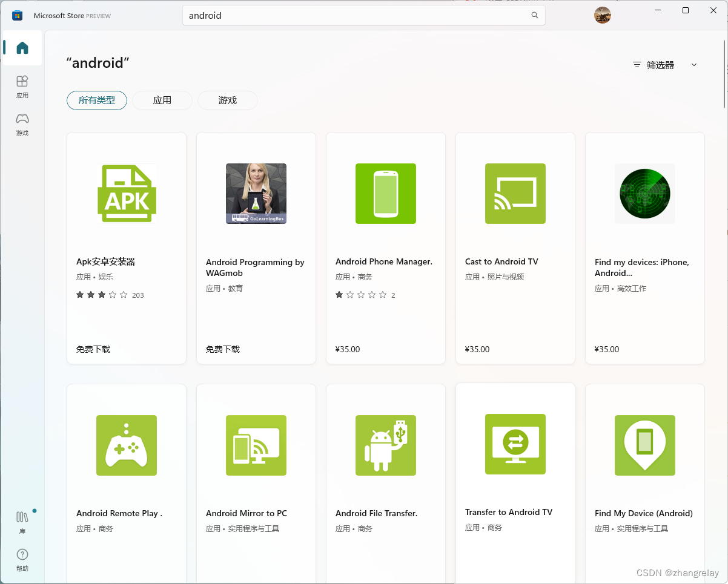Image resolution: width=728 pixels, height=584 pixels.
Task: Click the search box containing android
Action: [x=364, y=16]
